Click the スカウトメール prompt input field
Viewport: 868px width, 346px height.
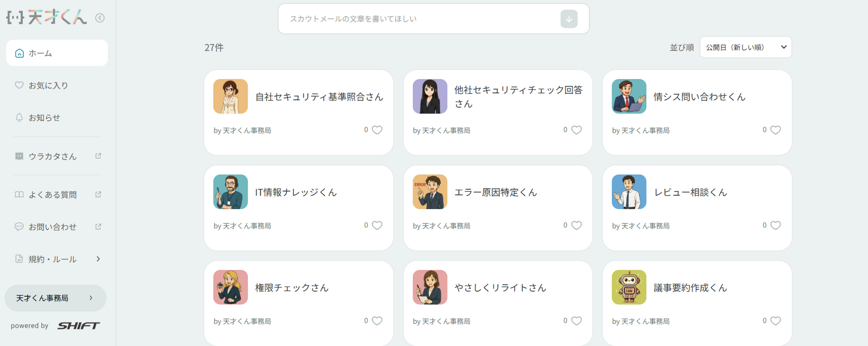point(418,19)
